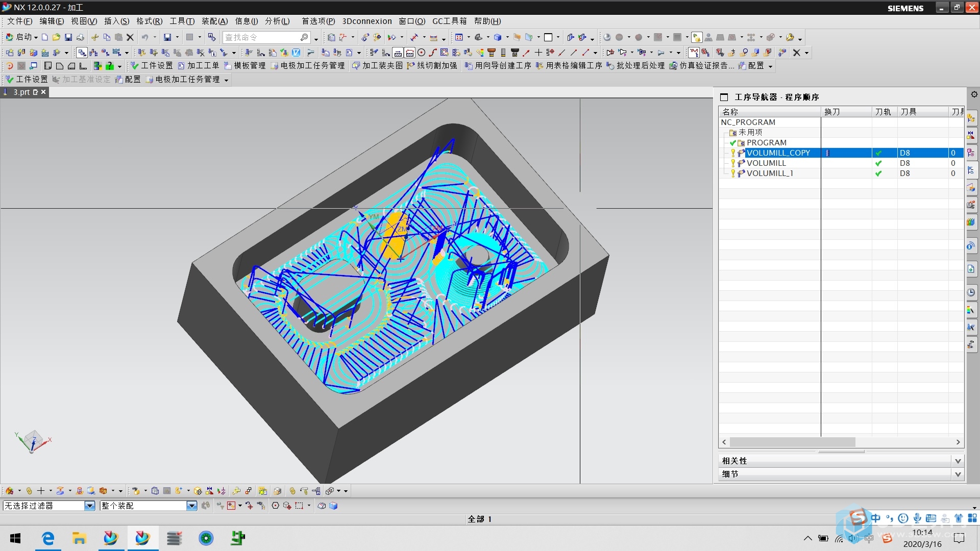
Task: Click the black X icon in second toolbar
Action: click(796, 53)
